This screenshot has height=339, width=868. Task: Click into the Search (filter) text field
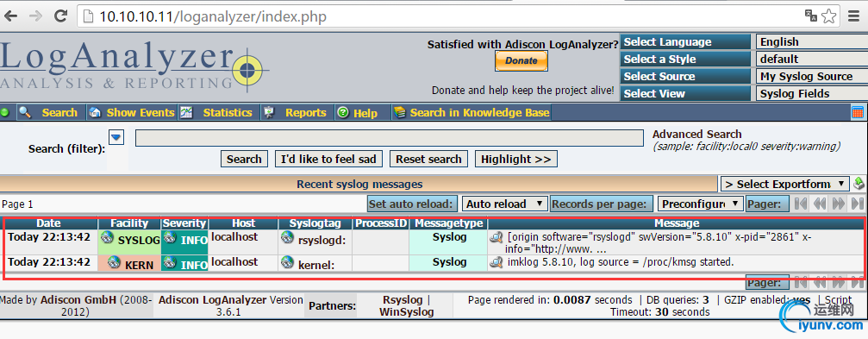tap(389, 138)
